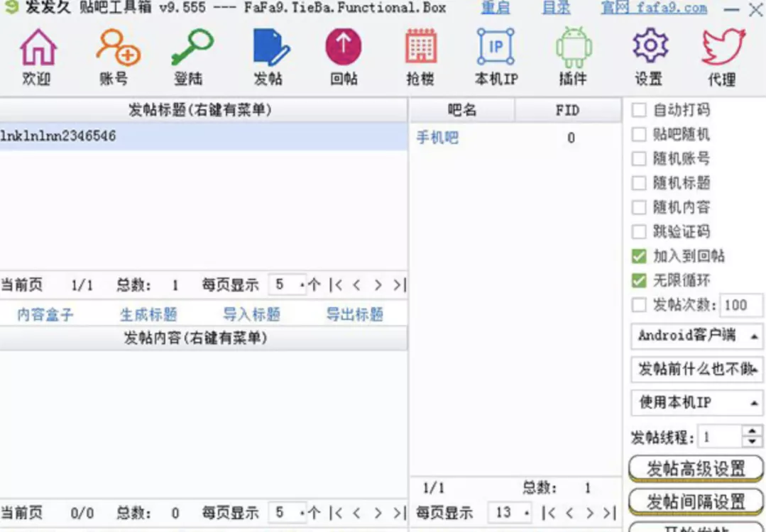
Task: Enable the 自动打码 checkbox
Action: pos(639,110)
